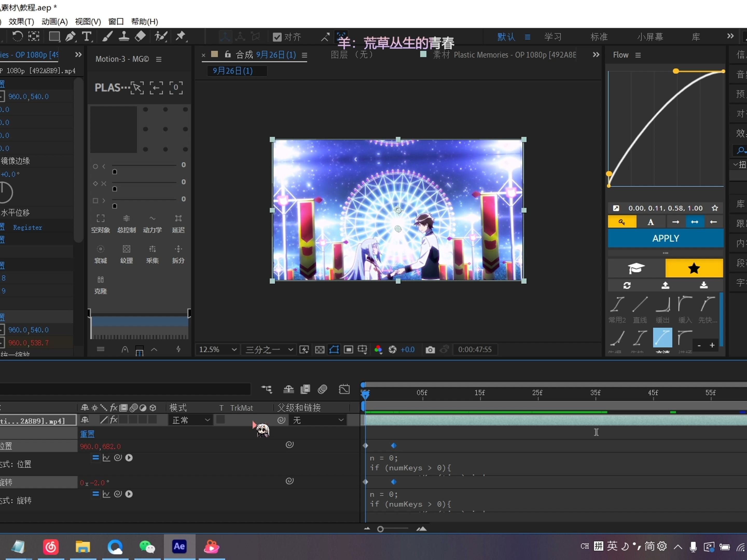Click the timeline zoom slider handle
Image resolution: width=747 pixels, height=560 pixels.
tap(380, 529)
